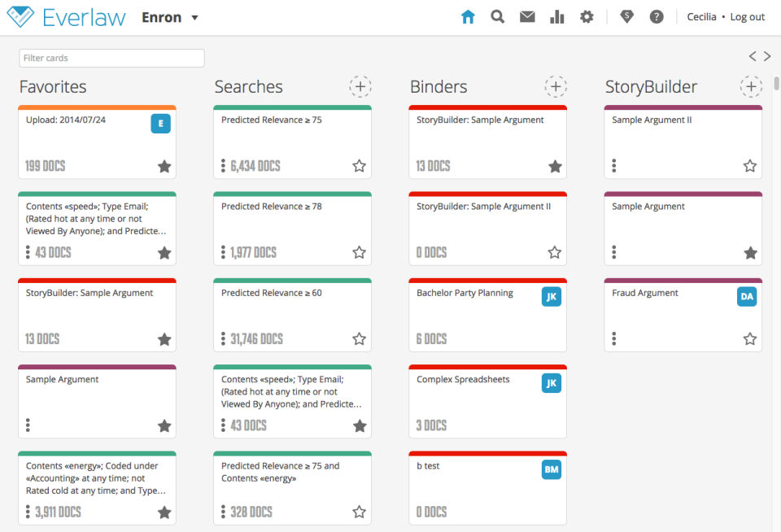
Task: Click the E badge on Upload card
Action: [x=160, y=124]
